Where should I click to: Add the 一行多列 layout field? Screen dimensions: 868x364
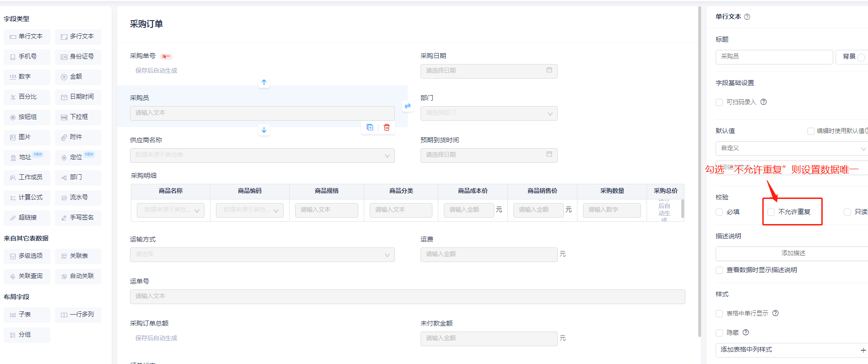point(78,315)
